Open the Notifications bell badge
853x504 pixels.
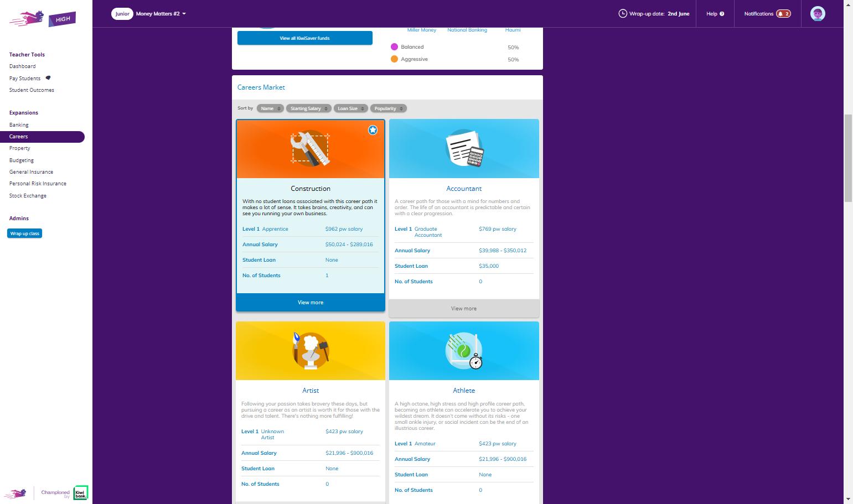point(783,14)
